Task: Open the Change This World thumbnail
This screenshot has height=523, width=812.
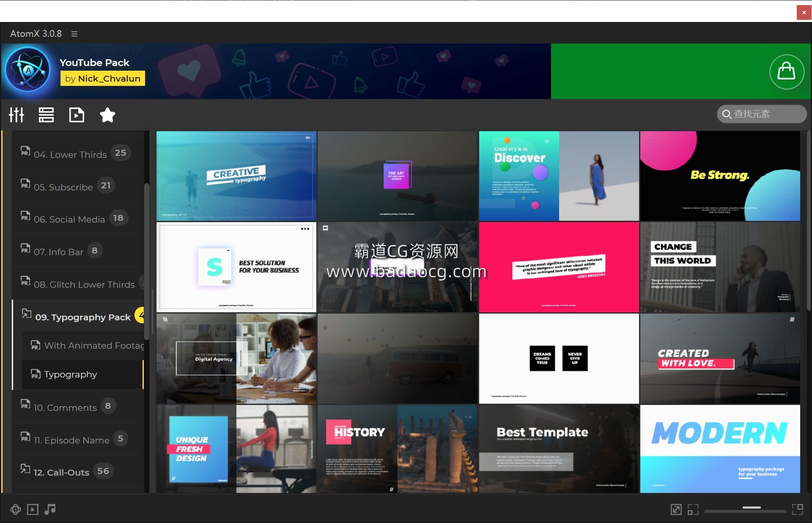Action: 720,267
